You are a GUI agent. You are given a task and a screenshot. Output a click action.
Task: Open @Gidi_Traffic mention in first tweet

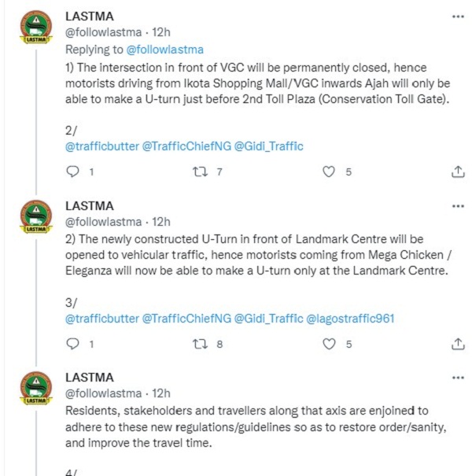coord(268,146)
